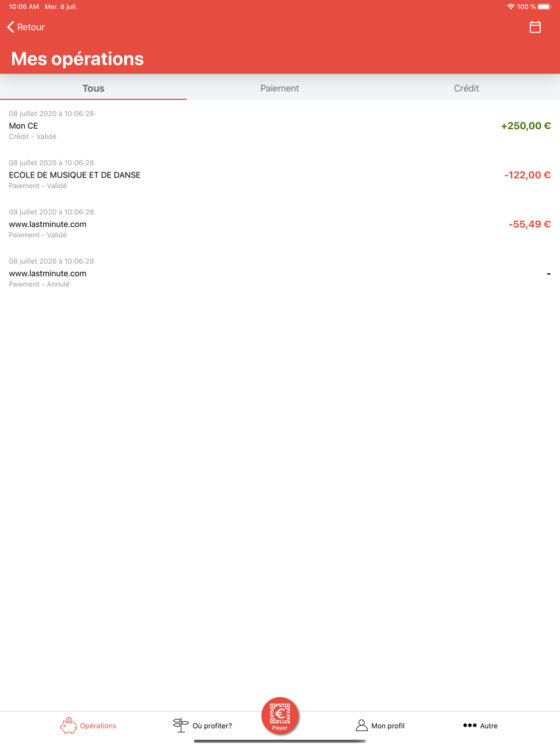The height and width of the screenshot is (747, 560).
Task: Go back using Retour label
Action: (x=31, y=27)
